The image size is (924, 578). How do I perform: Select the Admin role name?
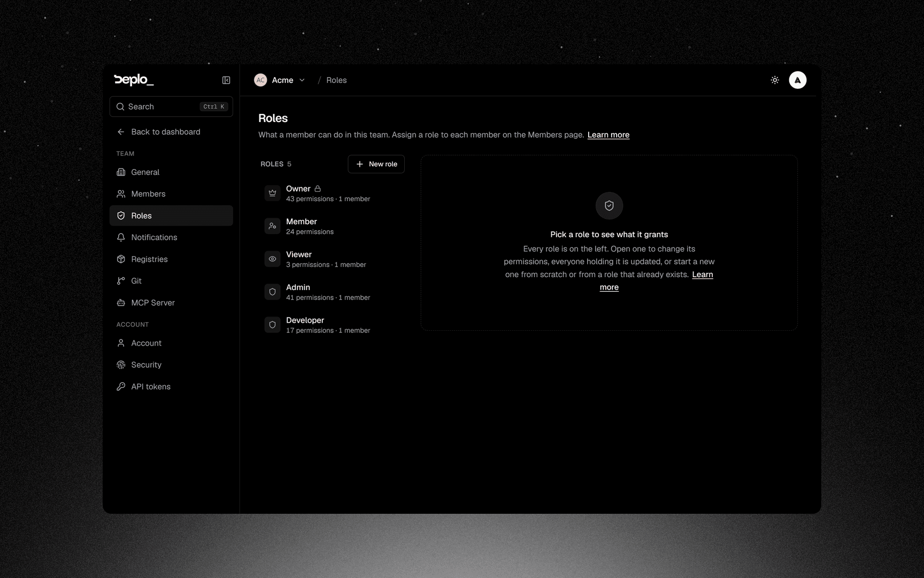(x=298, y=287)
